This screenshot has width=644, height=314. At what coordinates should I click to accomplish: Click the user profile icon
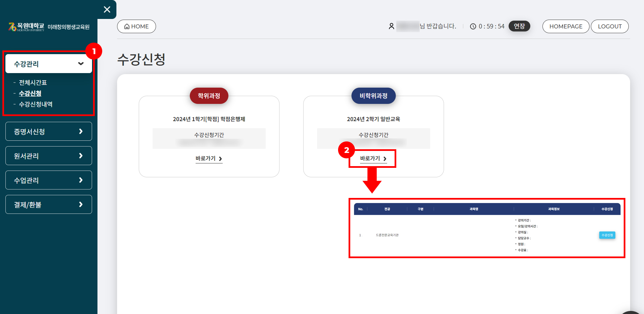tap(392, 26)
